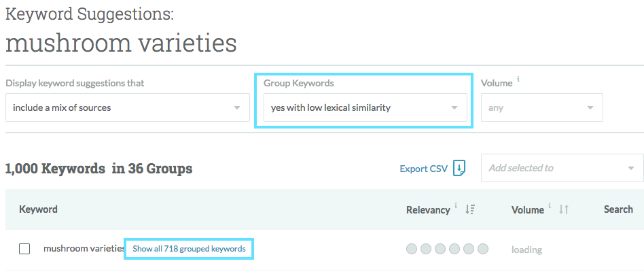Open the Volume 'any' dropdown
The image size is (644, 274).
(541, 107)
